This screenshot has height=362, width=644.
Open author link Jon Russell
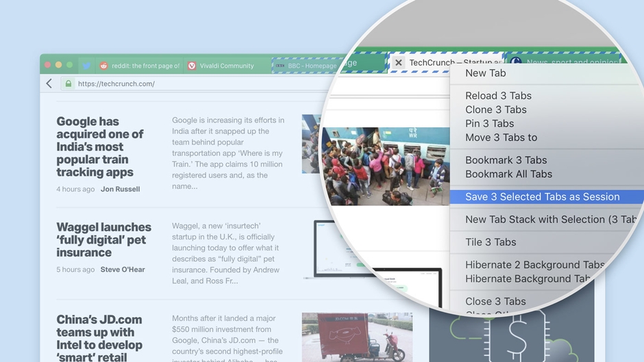120,189
